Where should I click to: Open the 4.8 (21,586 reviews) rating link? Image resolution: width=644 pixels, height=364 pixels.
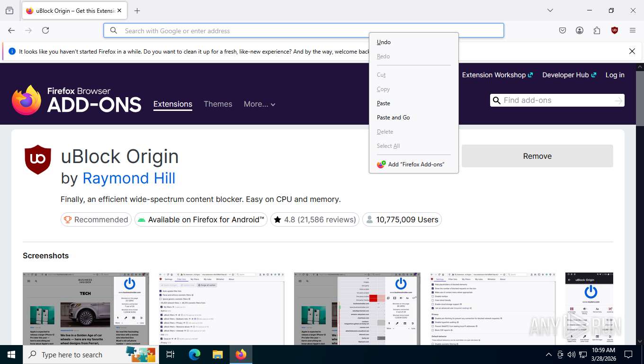pyautogui.click(x=315, y=219)
